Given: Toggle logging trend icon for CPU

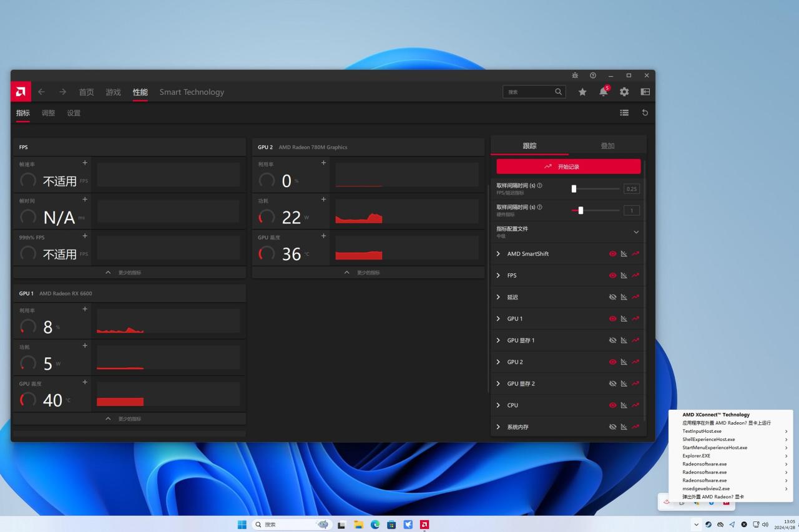Looking at the screenshot, I should (635, 405).
